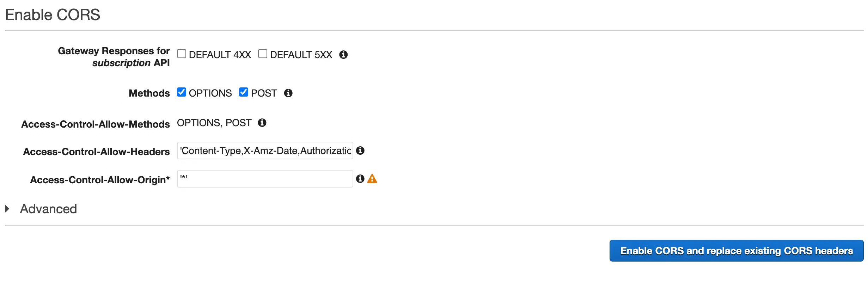Click the OPTIONS label text
This screenshot has height=282, width=868.
pos(210,93)
